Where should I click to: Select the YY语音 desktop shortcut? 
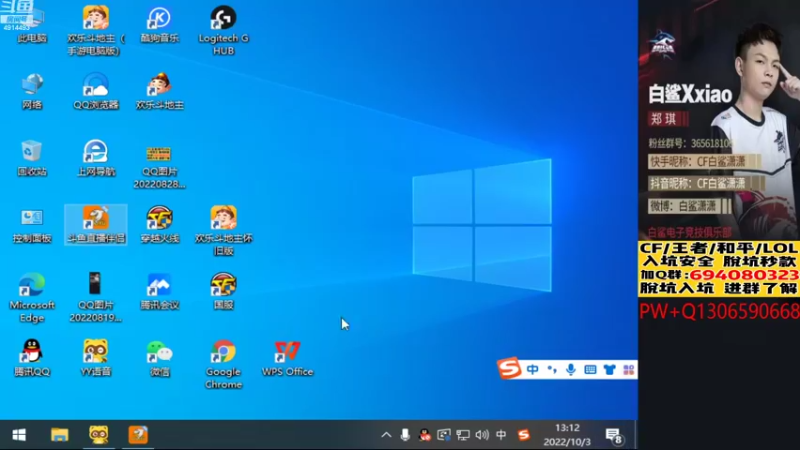coord(96,359)
